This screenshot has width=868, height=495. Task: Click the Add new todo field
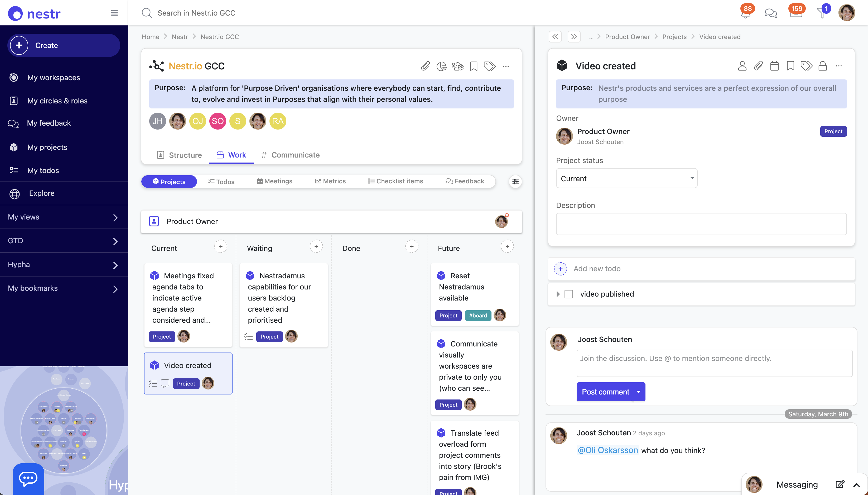point(701,269)
